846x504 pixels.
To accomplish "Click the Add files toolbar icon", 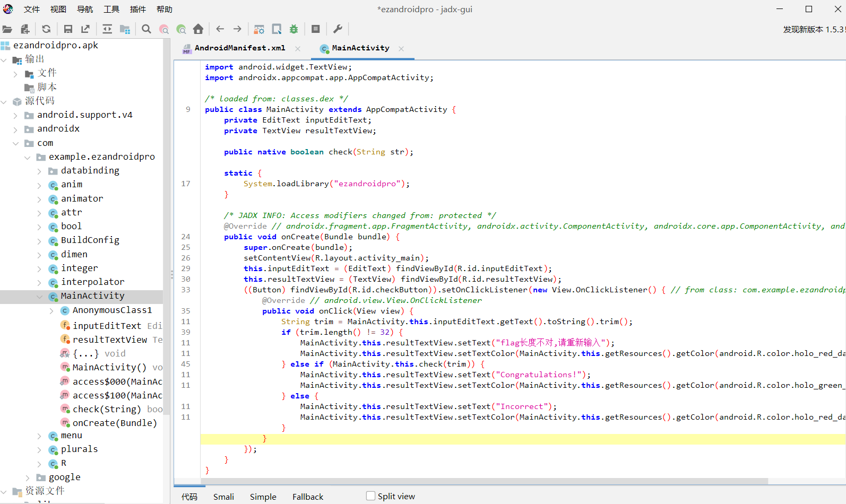I will pyautogui.click(x=25, y=29).
